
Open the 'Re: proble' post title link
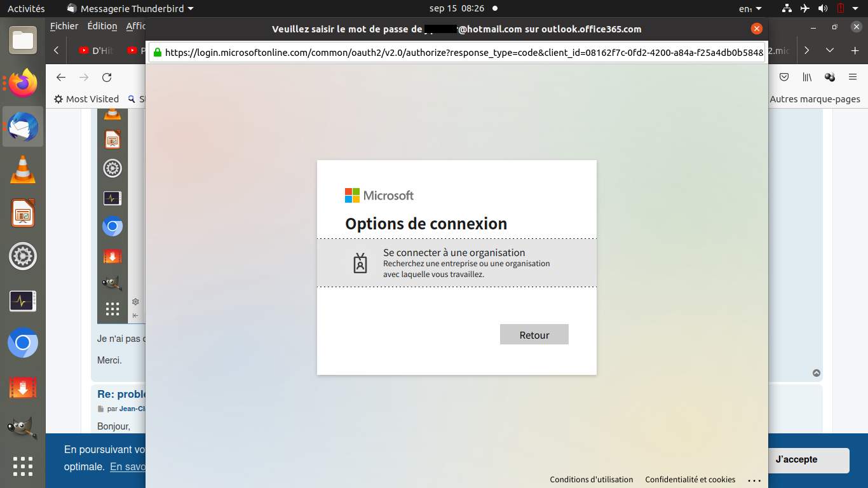coord(122,395)
